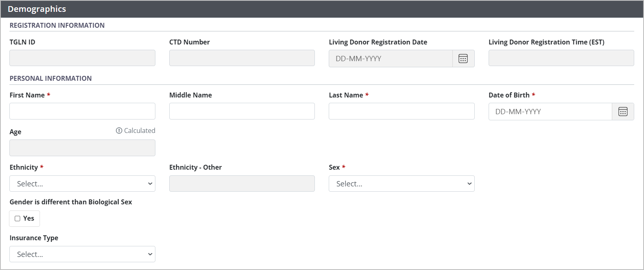Click Living Donor Registration Time field

tap(561, 58)
